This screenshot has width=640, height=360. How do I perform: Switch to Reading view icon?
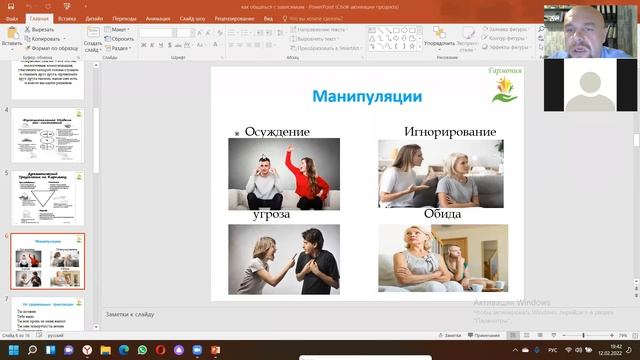click(x=540, y=336)
